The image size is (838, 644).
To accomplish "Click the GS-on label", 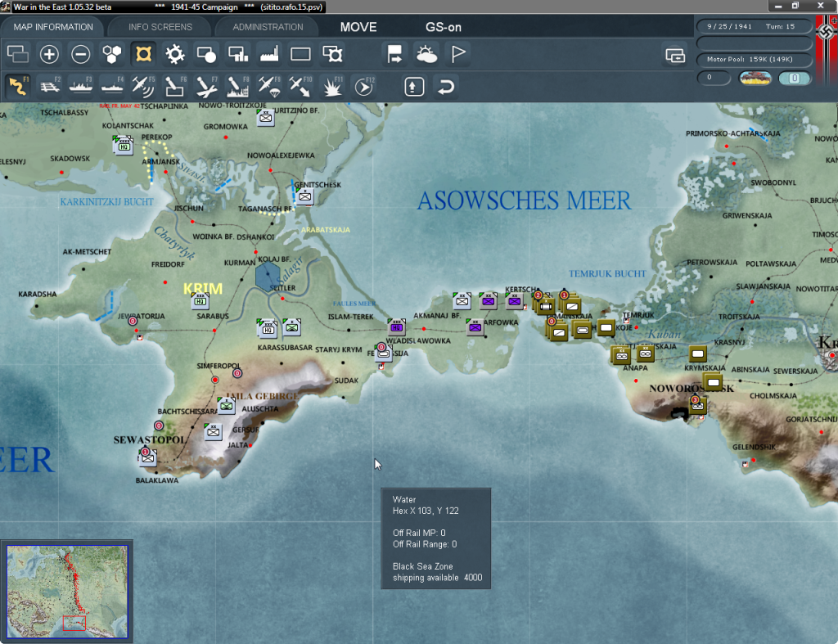I will pos(443,27).
